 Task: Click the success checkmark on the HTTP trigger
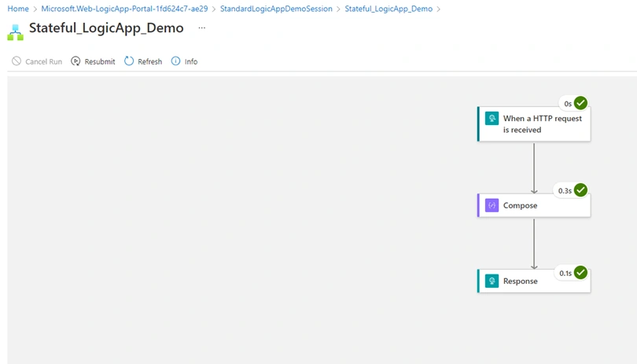click(x=580, y=103)
